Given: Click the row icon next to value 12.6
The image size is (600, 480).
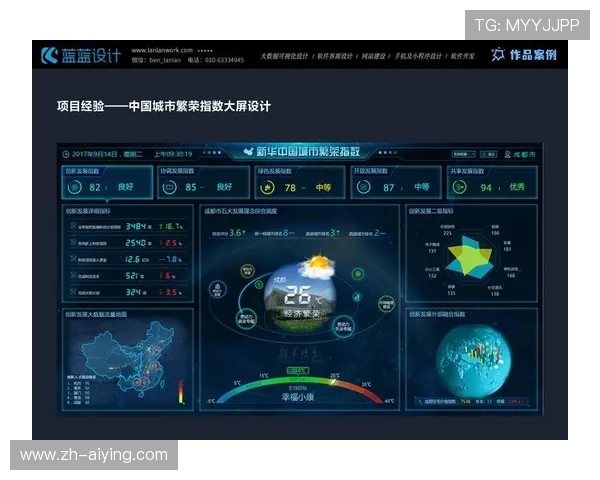Looking at the screenshot, I should click(73, 259).
